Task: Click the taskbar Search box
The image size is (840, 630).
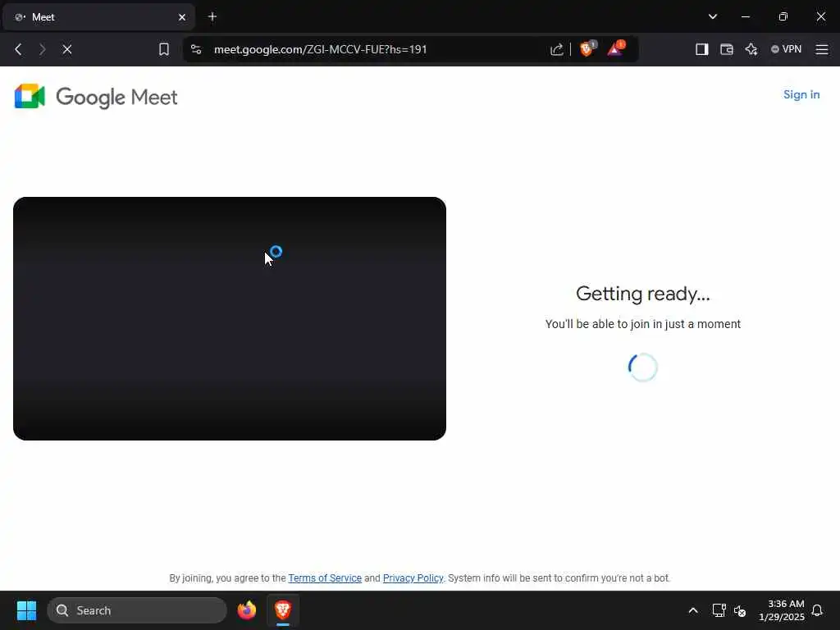Action: click(x=137, y=610)
